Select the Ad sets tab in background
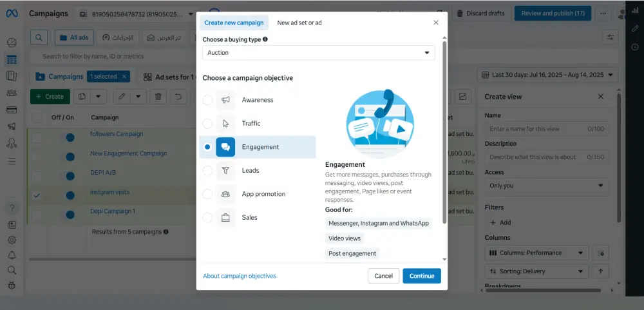The height and width of the screenshot is (310, 644). click(x=169, y=77)
